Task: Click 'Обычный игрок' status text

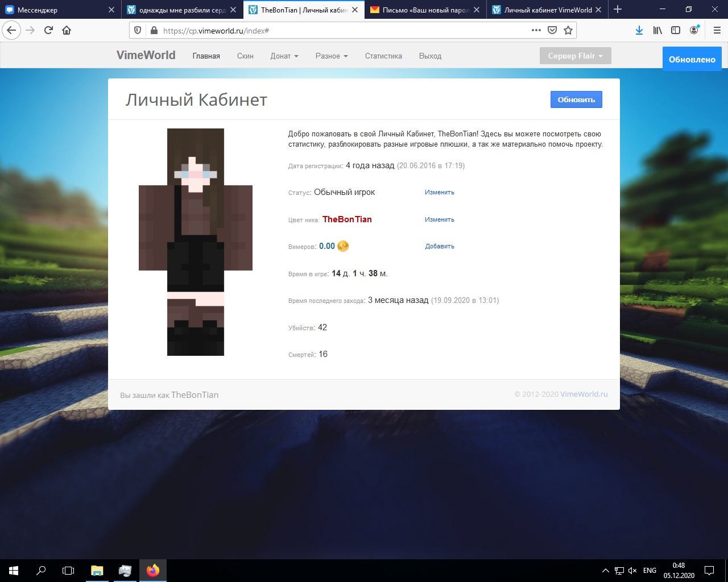Action: 345,192
